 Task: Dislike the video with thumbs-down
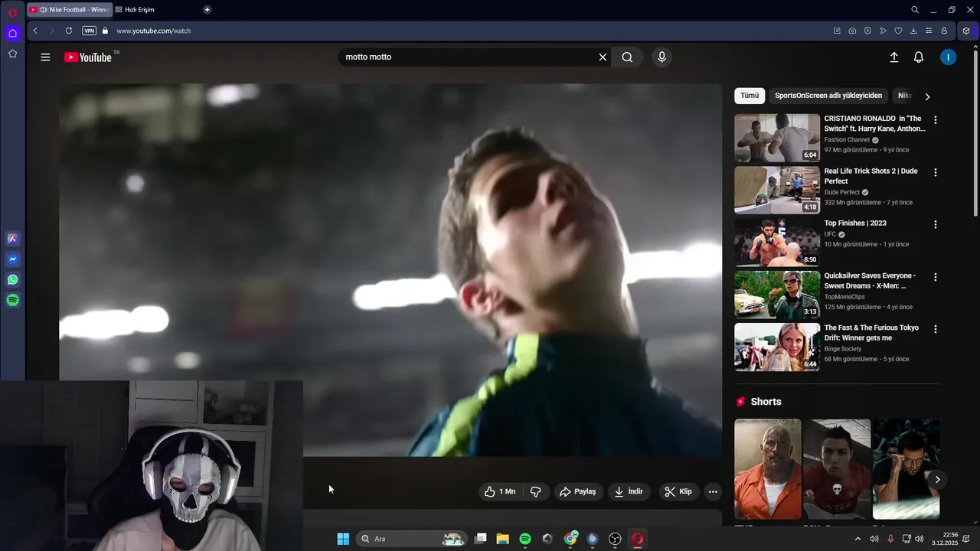click(535, 491)
